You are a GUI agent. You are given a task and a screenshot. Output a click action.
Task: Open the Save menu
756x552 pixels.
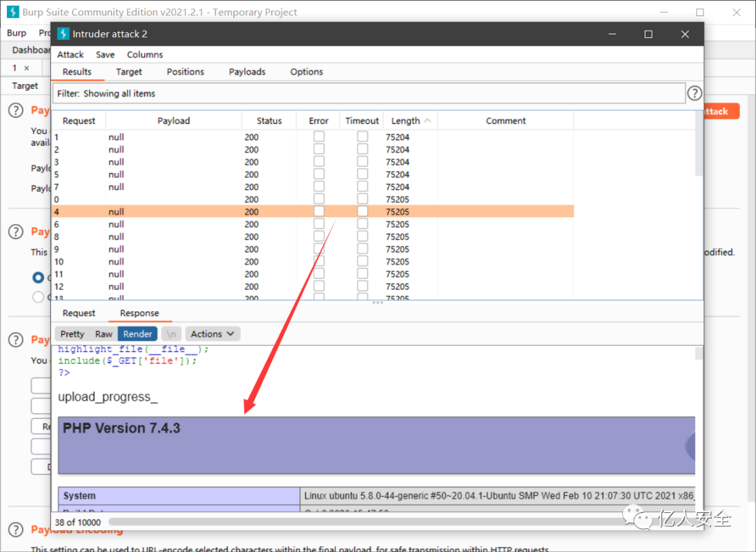coord(105,55)
